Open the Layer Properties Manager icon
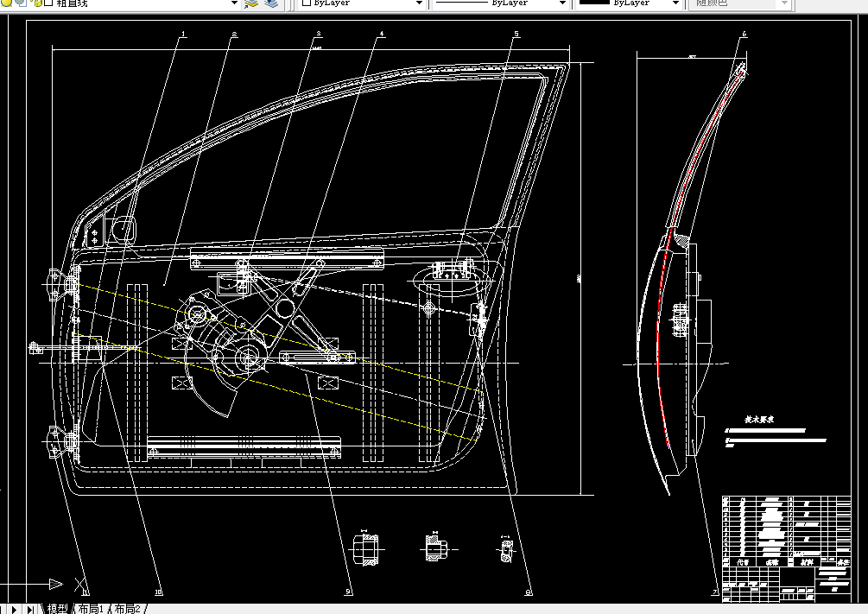Image resolution: width=868 pixels, height=614 pixels. 251,3
